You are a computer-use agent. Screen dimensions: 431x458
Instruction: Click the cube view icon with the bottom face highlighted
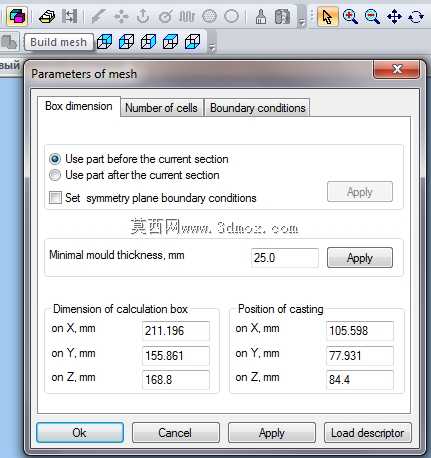click(x=192, y=42)
